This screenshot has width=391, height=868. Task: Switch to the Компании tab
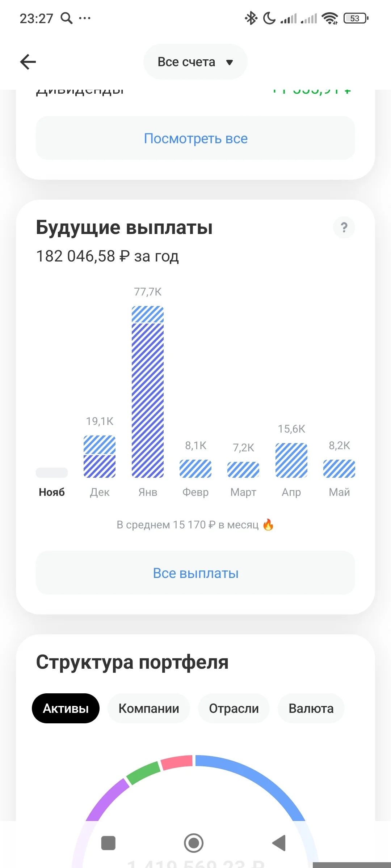click(149, 708)
